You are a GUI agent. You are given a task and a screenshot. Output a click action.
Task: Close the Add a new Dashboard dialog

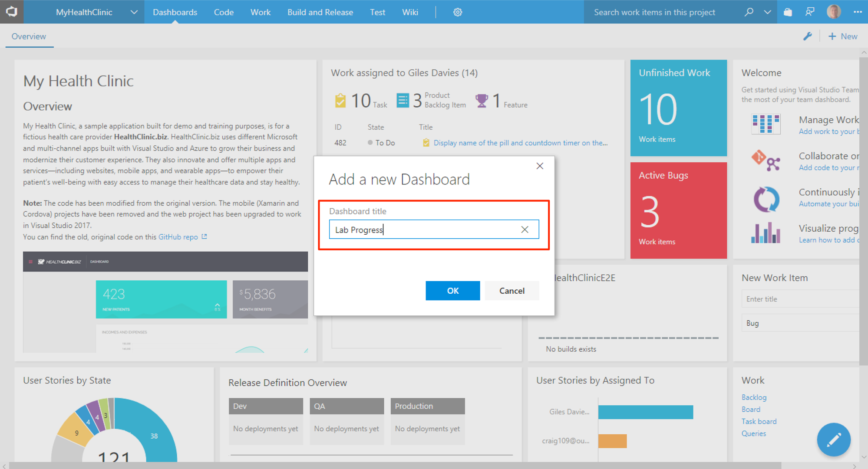click(540, 166)
